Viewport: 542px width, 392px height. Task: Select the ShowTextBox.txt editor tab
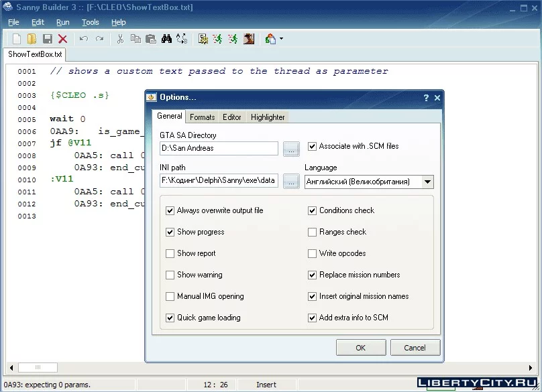click(35, 54)
